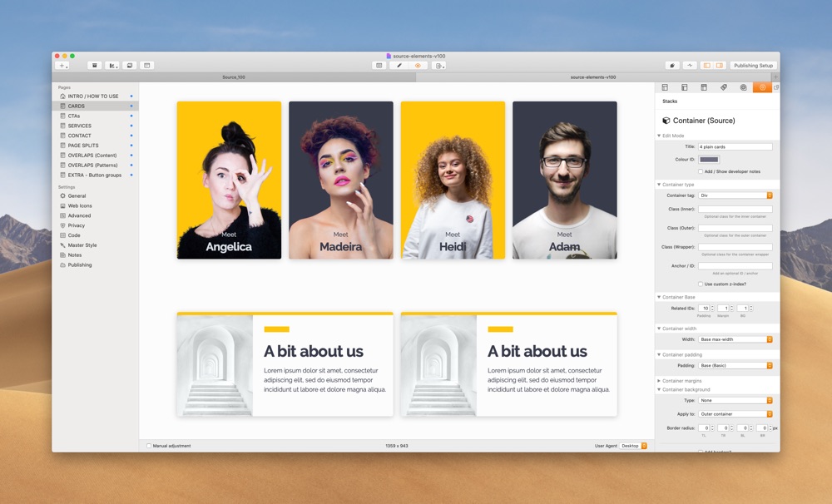Toggle the left sidebar panel icon
832x504 pixels.
[706, 66]
